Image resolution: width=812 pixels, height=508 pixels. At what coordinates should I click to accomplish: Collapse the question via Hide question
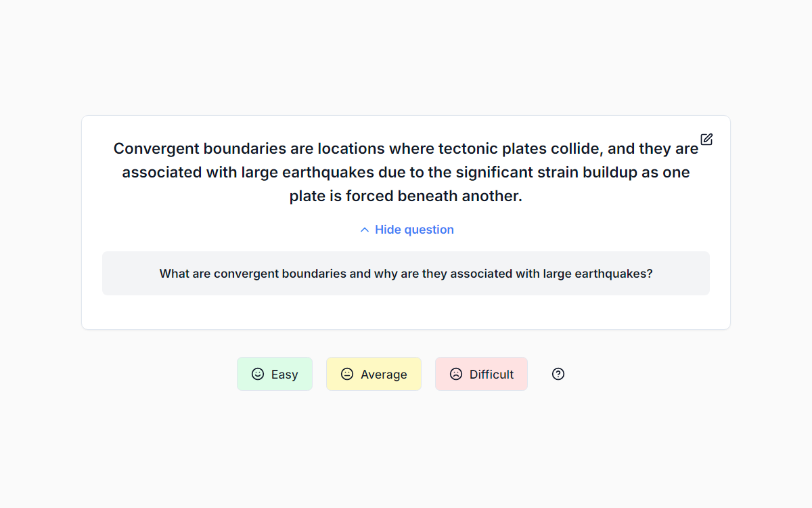tap(406, 230)
